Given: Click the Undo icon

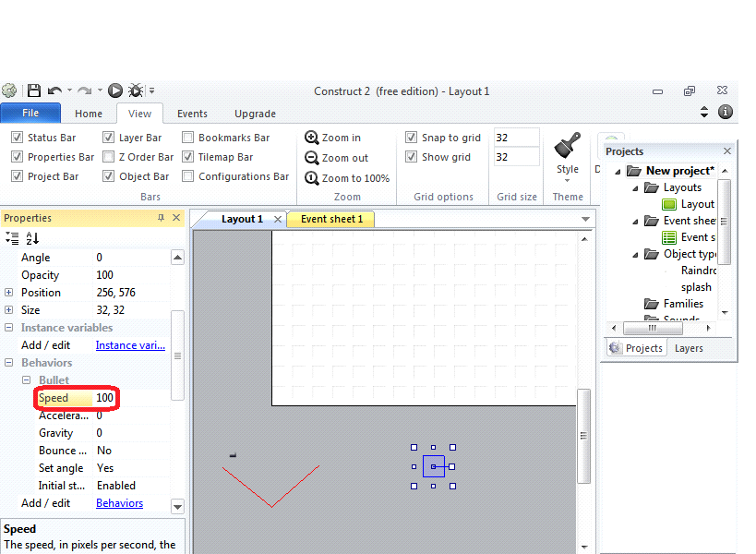Looking at the screenshot, I should (x=53, y=90).
